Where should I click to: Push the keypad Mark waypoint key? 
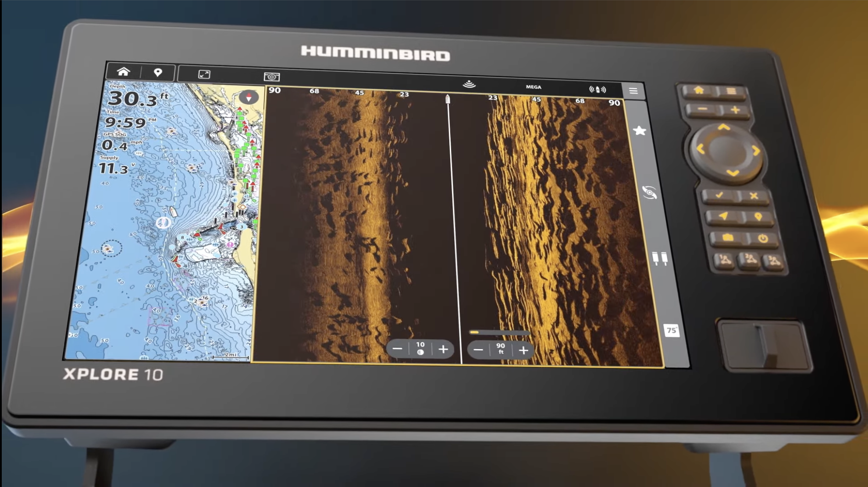(758, 217)
